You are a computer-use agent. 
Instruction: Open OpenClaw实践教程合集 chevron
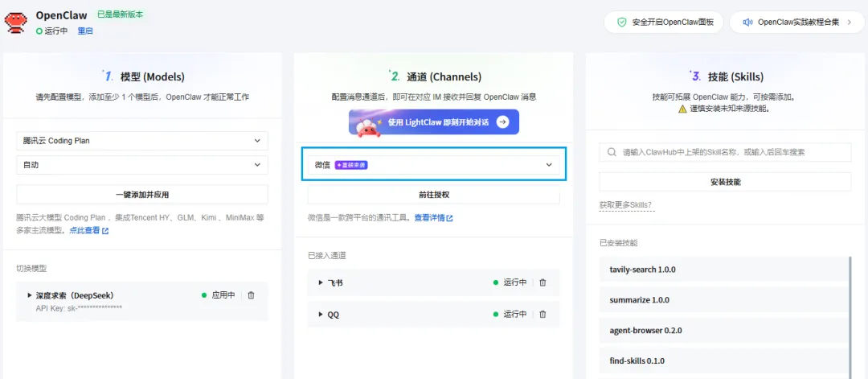tap(850, 23)
